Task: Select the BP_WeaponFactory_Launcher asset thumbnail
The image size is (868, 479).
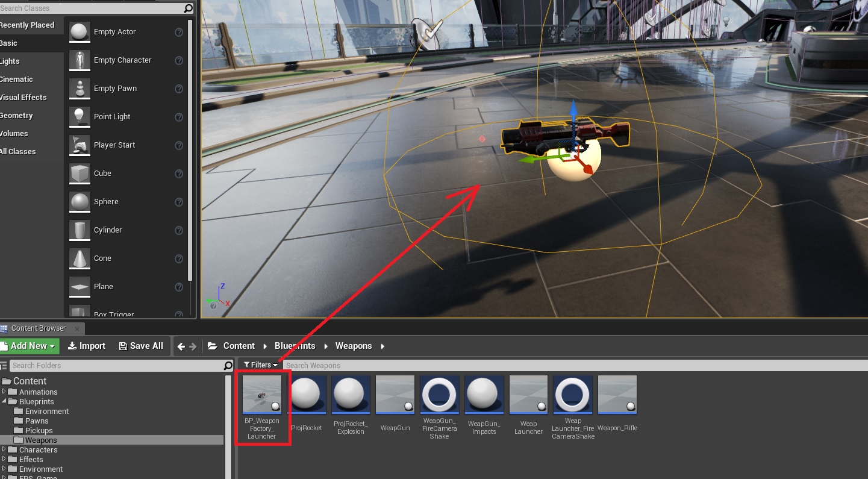Action: click(262, 395)
